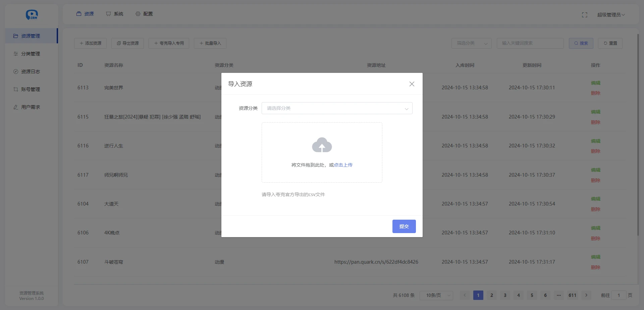
Task: Click the 入库时间 column header
Action: coord(465,65)
